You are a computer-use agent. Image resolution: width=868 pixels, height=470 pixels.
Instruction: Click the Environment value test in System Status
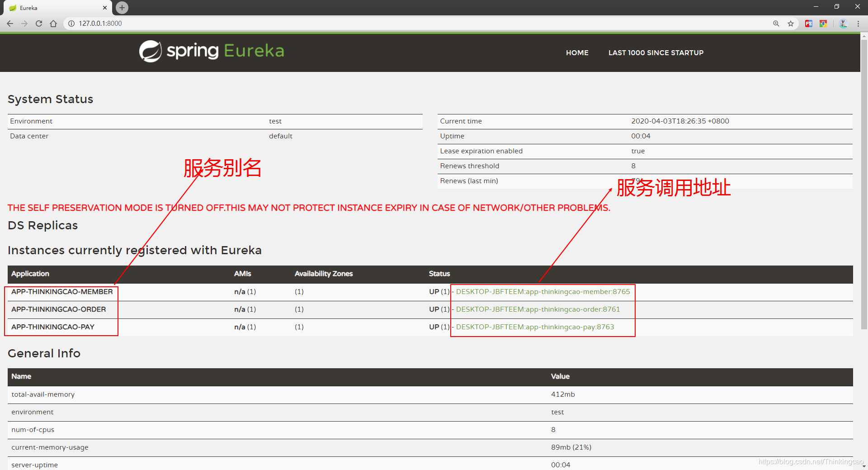[x=275, y=121]
